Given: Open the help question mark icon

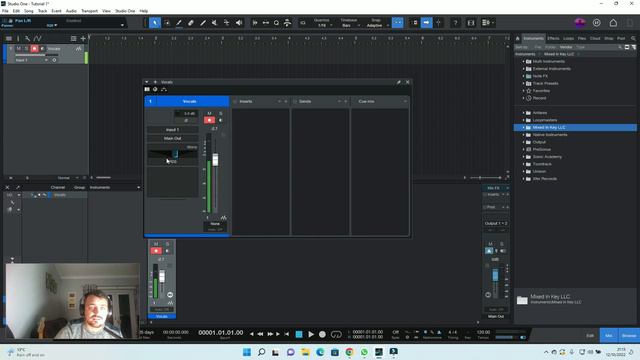Looking at the screenshot, I should pyautogui.click(x=455, y=23).
